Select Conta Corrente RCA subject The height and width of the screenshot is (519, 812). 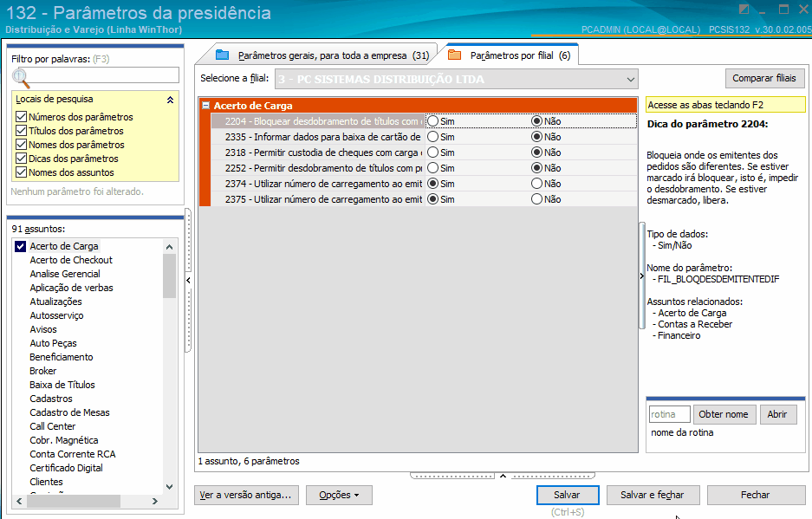73,454
